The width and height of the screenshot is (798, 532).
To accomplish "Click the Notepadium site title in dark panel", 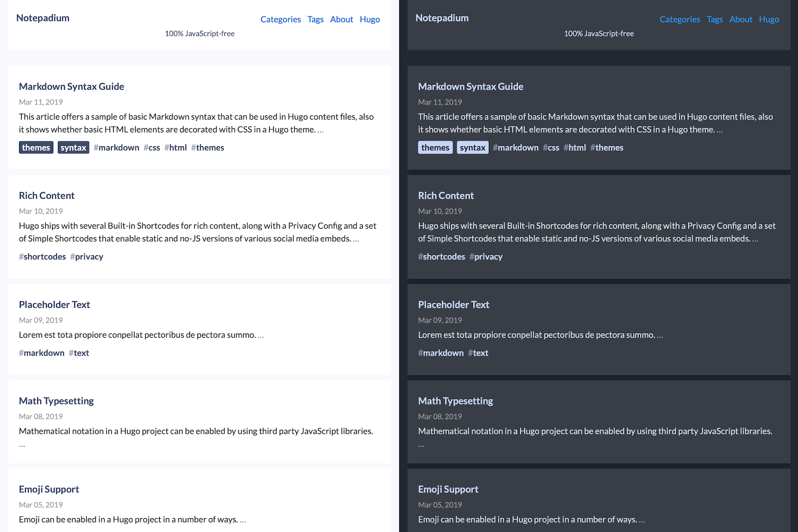I will [442, 18].
